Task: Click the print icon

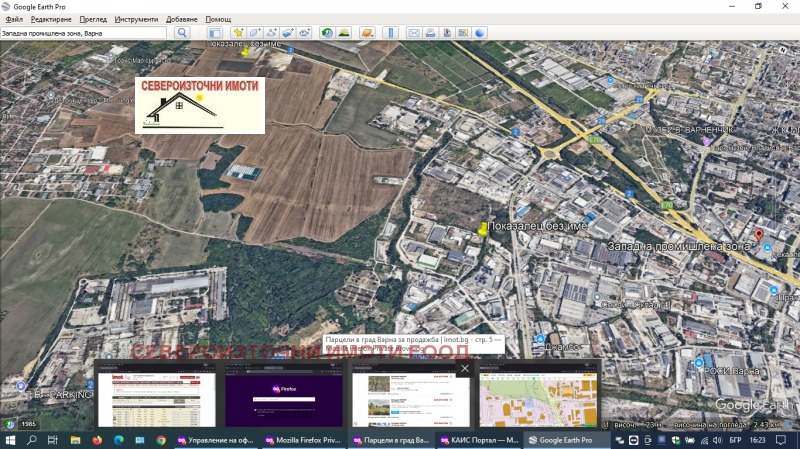Action: coord(430,33)
